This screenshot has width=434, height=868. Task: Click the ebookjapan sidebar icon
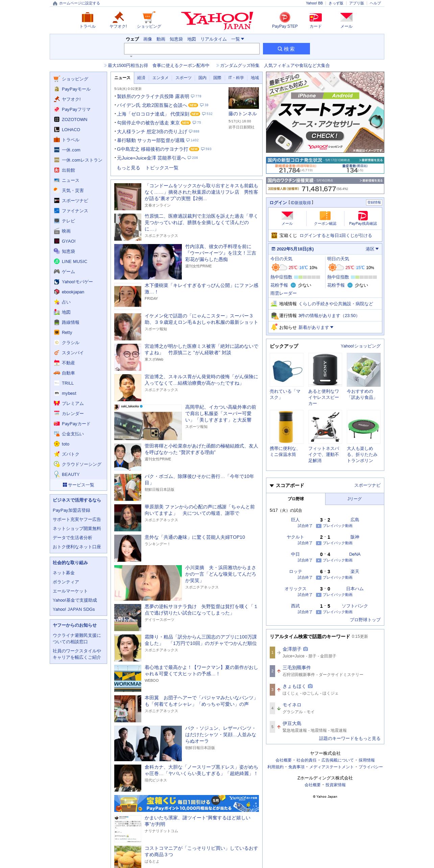57,292
